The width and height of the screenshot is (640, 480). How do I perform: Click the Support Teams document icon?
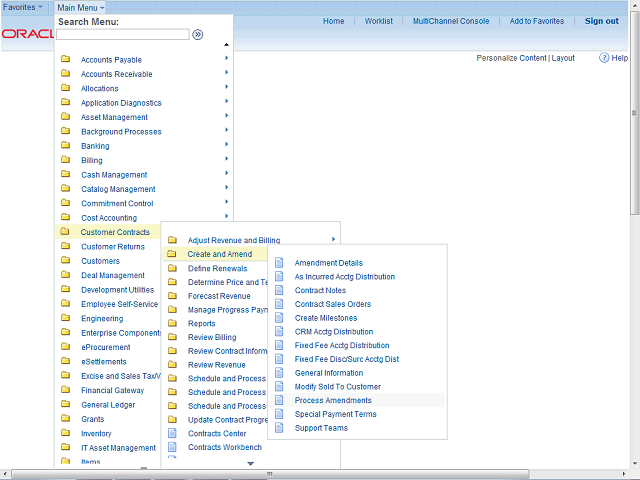coord(279,428)
